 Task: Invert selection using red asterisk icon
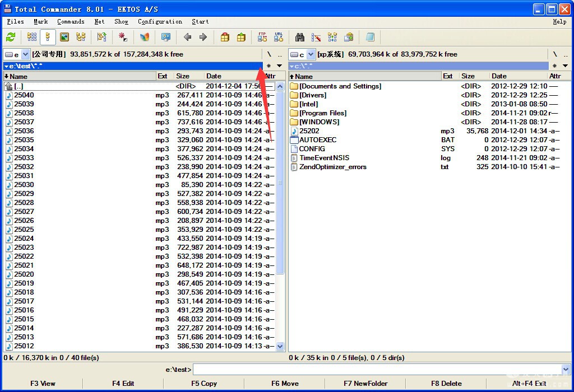[123, 37]
